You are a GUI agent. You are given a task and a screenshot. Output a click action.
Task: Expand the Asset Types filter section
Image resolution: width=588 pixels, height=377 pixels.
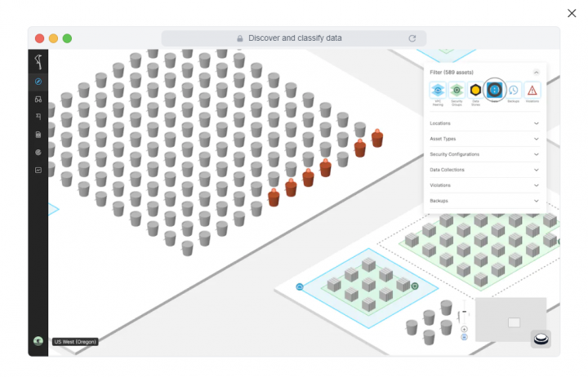484,139
